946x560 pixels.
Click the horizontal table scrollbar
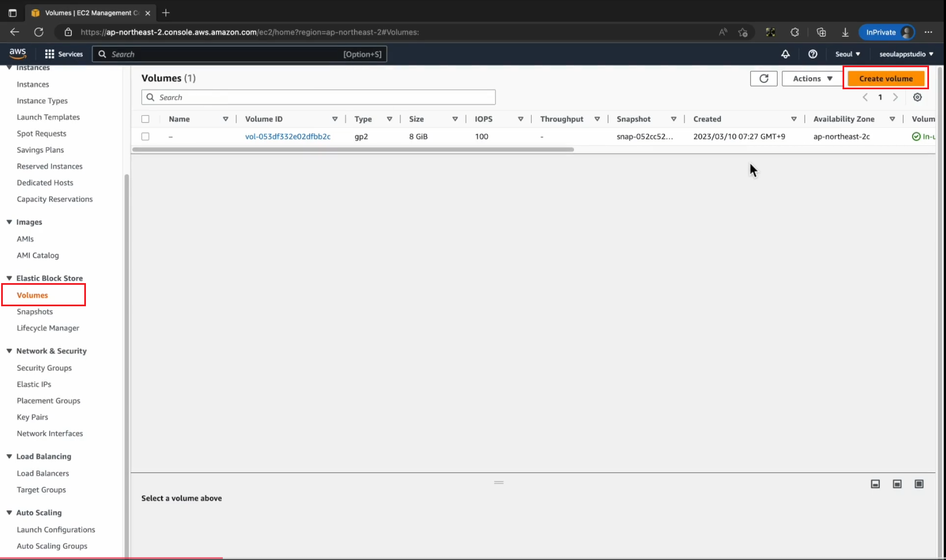click(x=353, y=150)
